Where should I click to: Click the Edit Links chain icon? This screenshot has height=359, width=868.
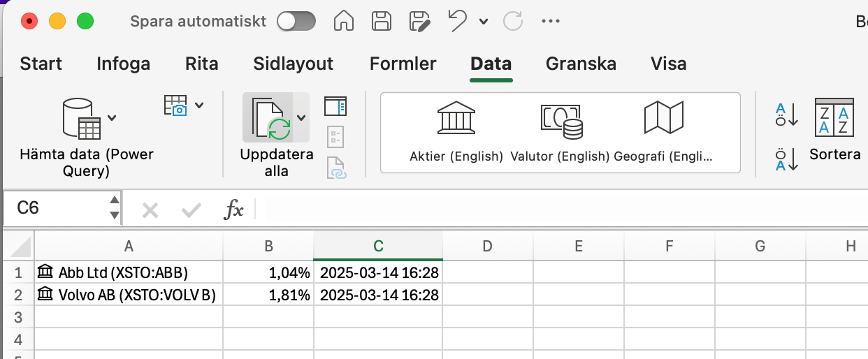click(336, 168)
